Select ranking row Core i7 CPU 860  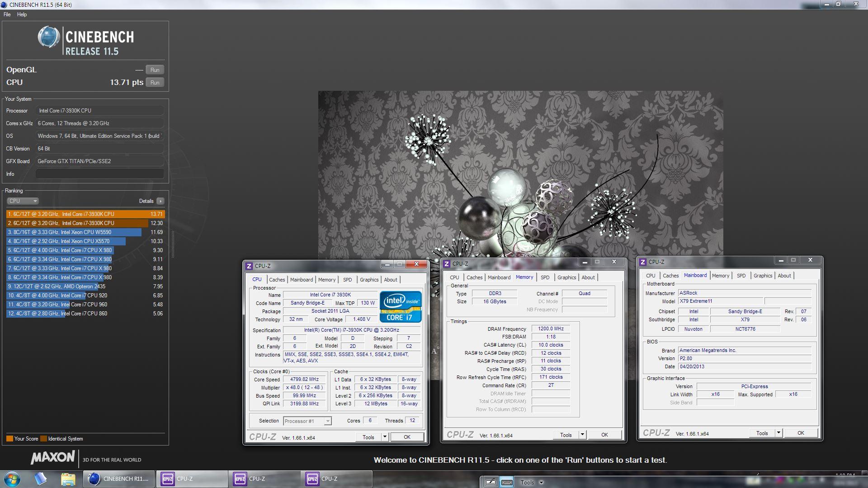(85, 314)
